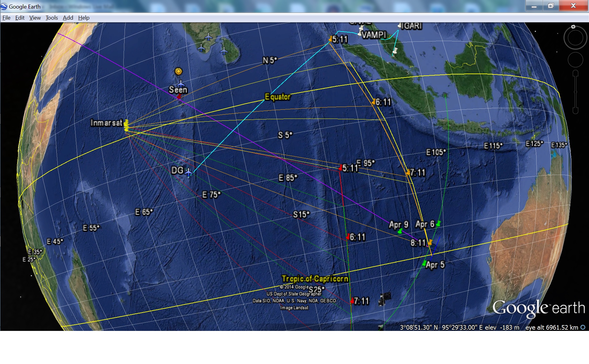The image size is (589, 364).
Task: Click the Seen airplane placemark icon
Action: pos(181,83)
